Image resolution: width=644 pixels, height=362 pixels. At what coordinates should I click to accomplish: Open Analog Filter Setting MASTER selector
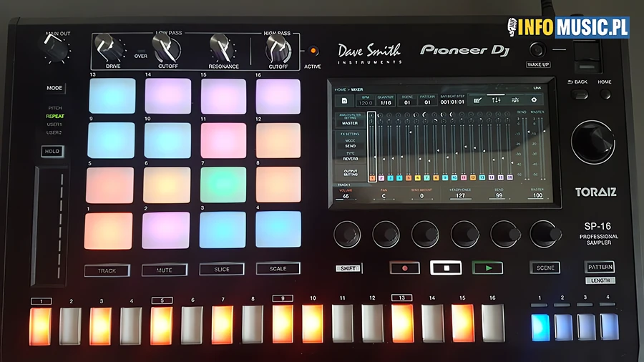pos(350,120)
